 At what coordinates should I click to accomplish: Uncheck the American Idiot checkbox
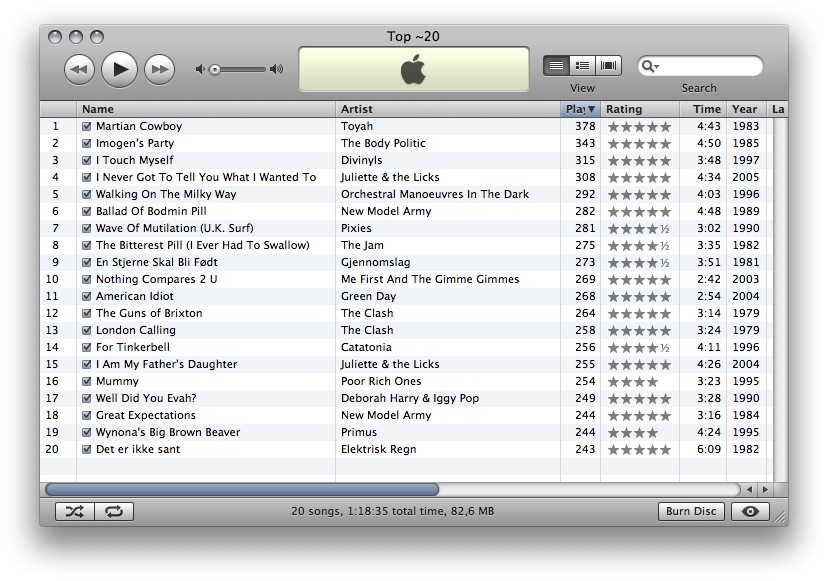click(x=87, y=296)
